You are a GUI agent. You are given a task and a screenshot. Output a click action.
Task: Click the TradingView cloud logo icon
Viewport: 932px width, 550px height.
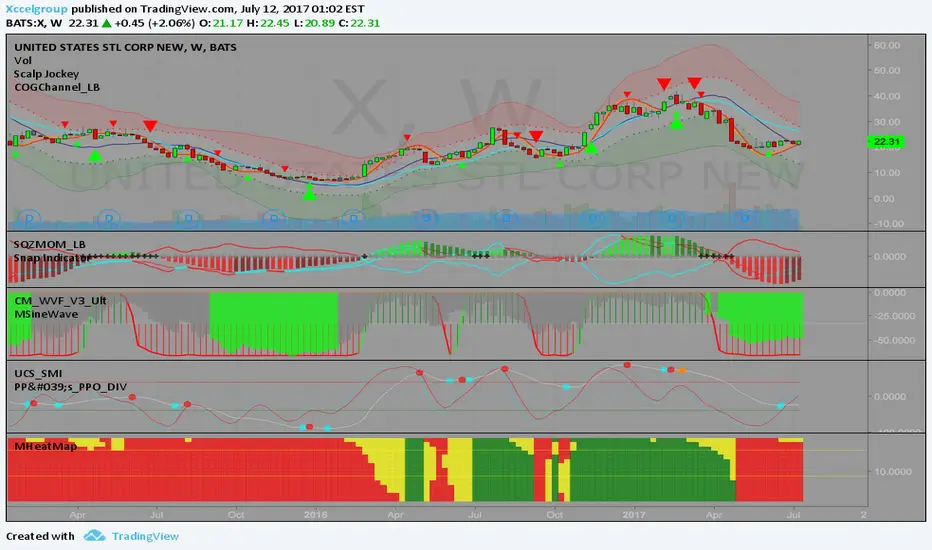94,536
